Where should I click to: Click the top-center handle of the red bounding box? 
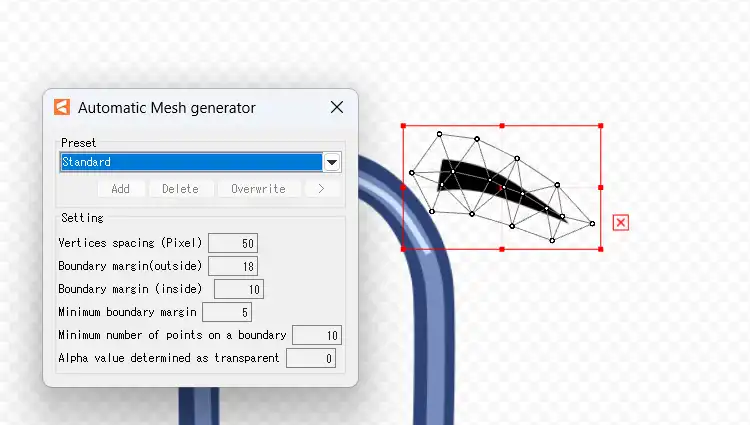pyautogui.click(x=502, y=126)
